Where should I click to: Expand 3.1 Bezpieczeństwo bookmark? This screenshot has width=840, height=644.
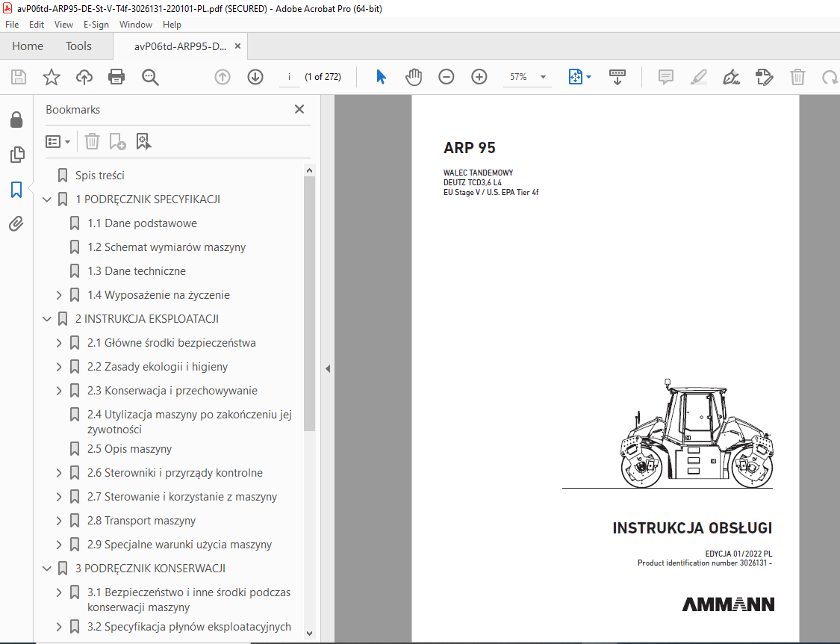coord(59,592)
